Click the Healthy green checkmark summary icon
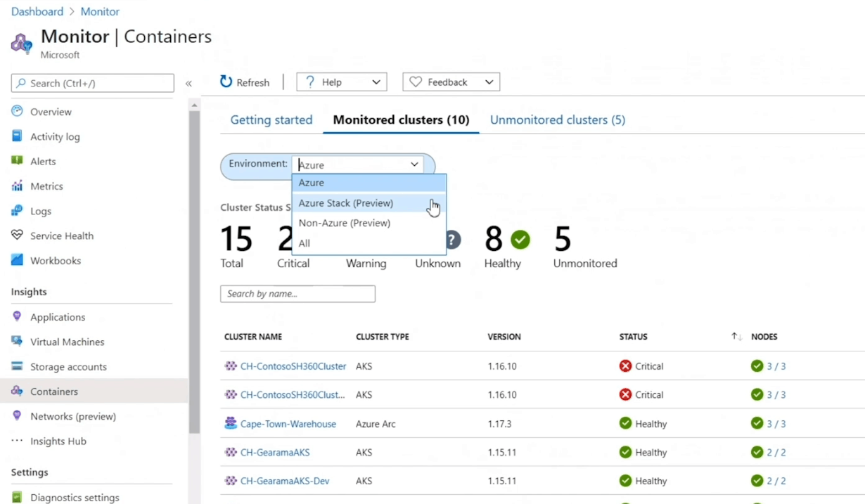Viewport: 865px width, 504px height. [x=520, y=240]
